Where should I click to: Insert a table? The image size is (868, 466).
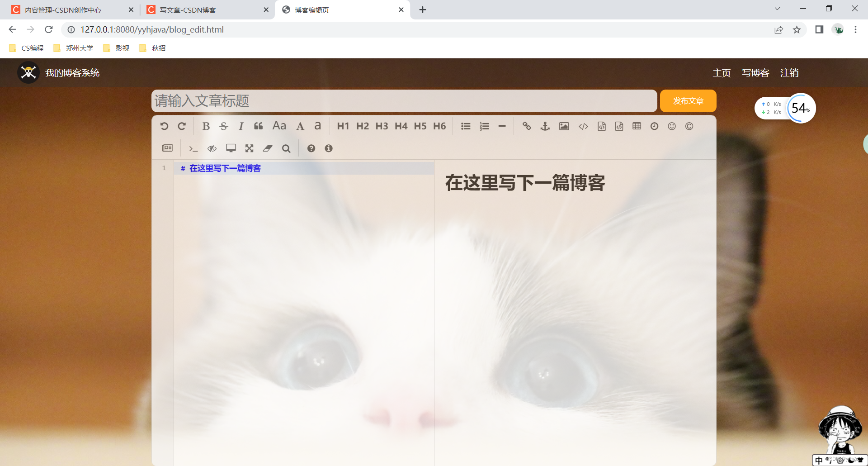point(637,126)
